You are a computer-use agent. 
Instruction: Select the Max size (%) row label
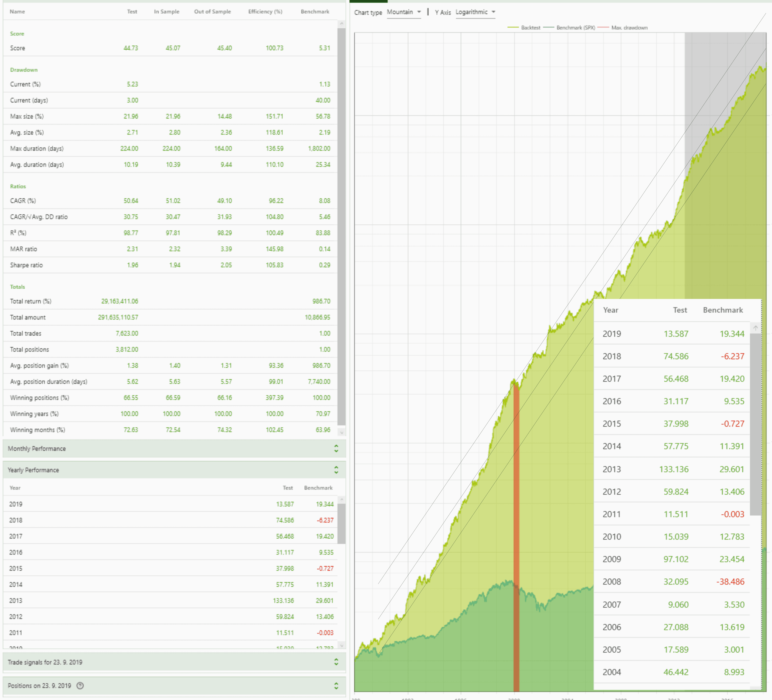tap(27, 116)
